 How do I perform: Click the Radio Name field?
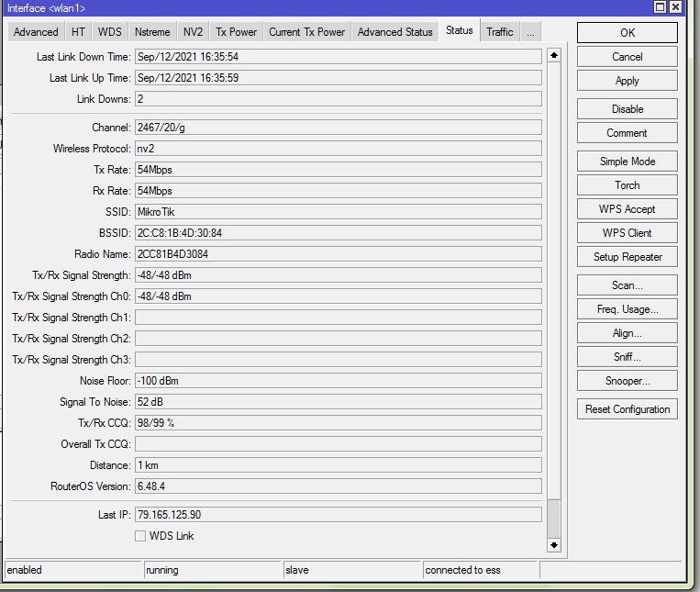[339, 254]
